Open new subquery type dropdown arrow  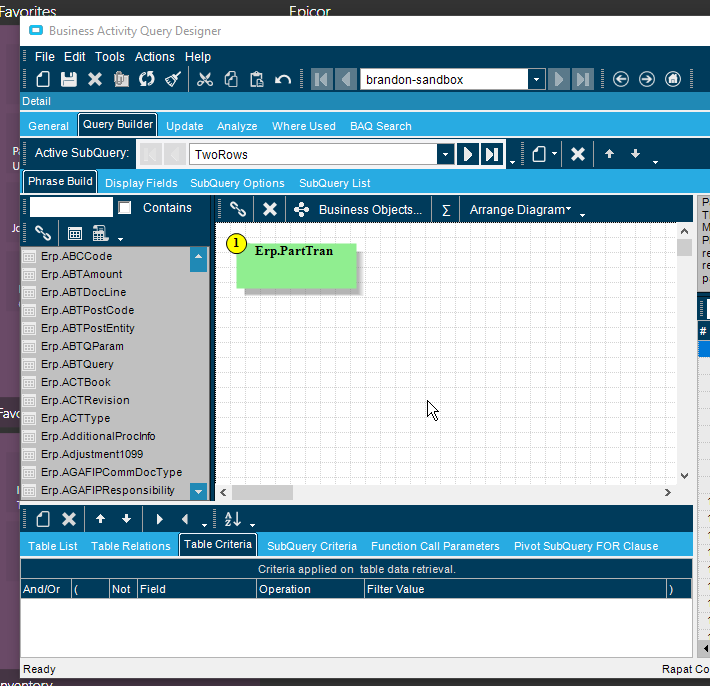click(x=554, y=154)
